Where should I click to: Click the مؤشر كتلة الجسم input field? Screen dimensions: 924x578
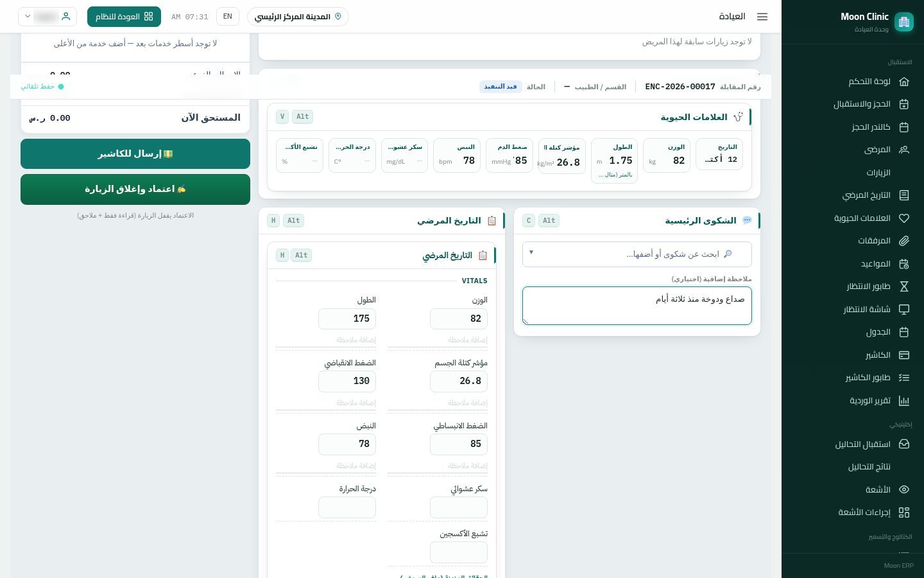coord(459,381)
